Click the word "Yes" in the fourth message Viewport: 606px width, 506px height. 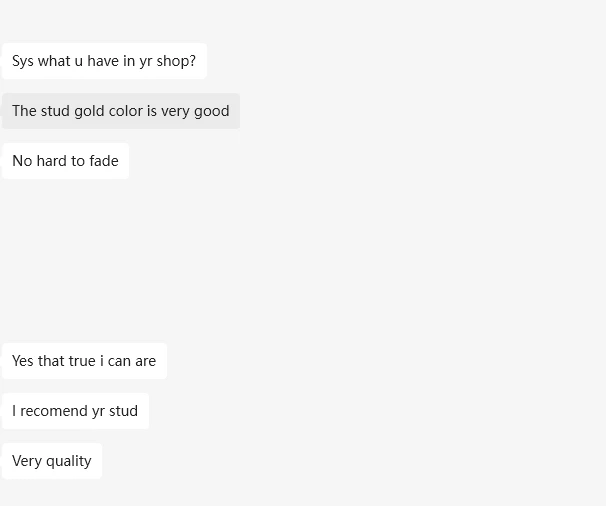pyautogui.click(x=23, y=361)
